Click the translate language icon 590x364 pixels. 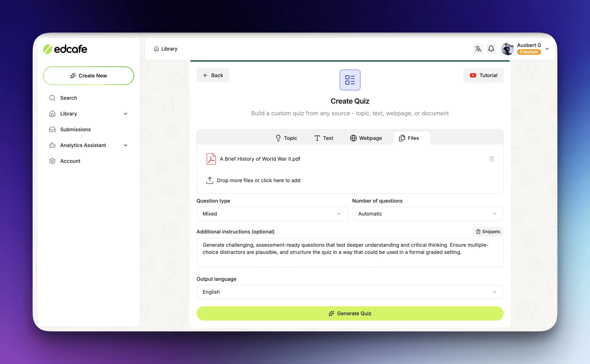pyautogui.click(x=478, y=49)
